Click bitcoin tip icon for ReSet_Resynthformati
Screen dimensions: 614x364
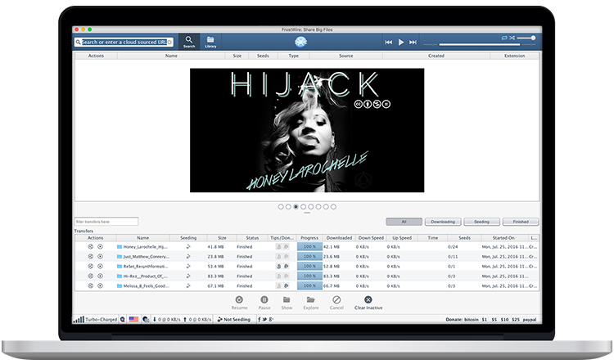point(279,266)
